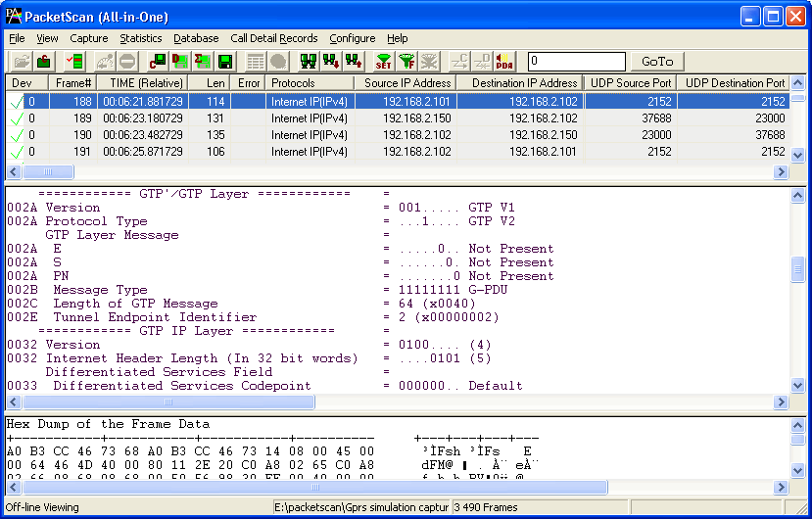Click the grayed-out D arrows toolbar icon
The height and width of the screenshot is (519, 812).
(x=482, y=62)
